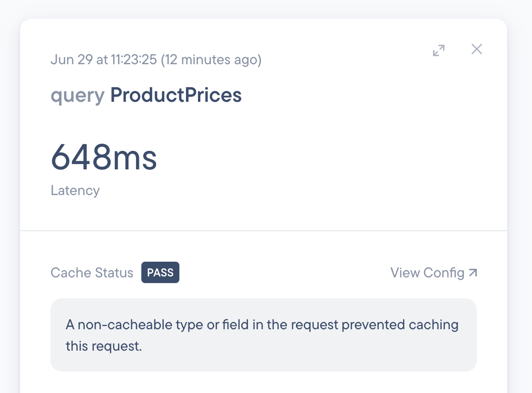Click the '(12 minutes ago)' relative time

point(211,60)
